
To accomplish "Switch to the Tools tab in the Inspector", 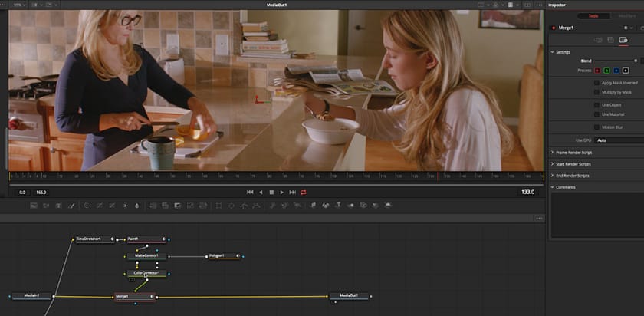I will click(593, 16).
